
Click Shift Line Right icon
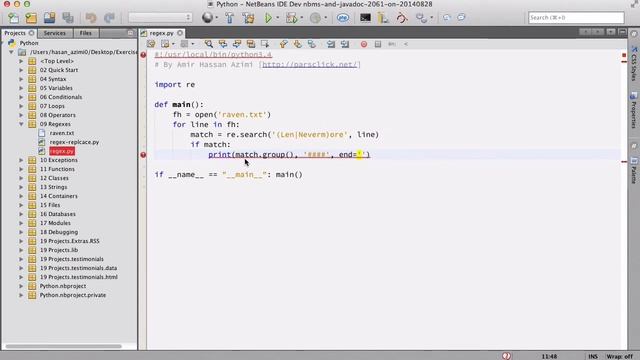point(345,44)
